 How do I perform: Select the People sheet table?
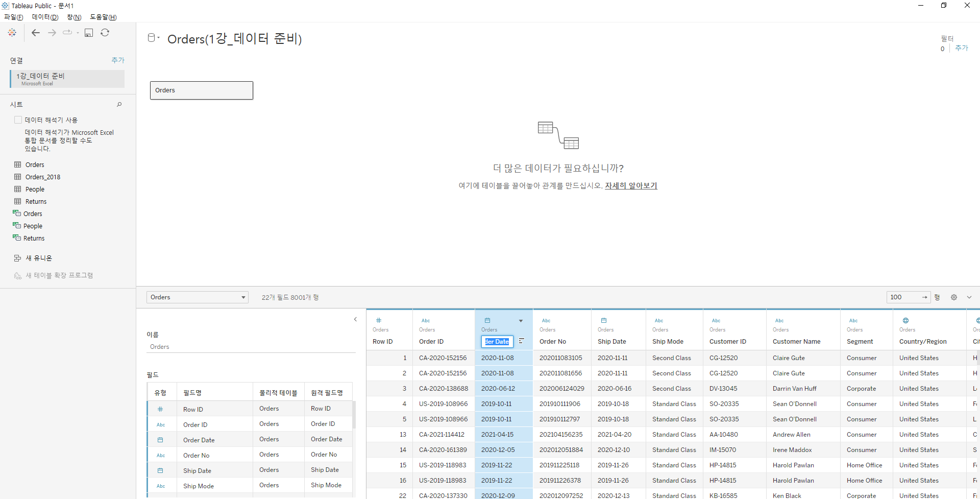(x=35, y=189)
